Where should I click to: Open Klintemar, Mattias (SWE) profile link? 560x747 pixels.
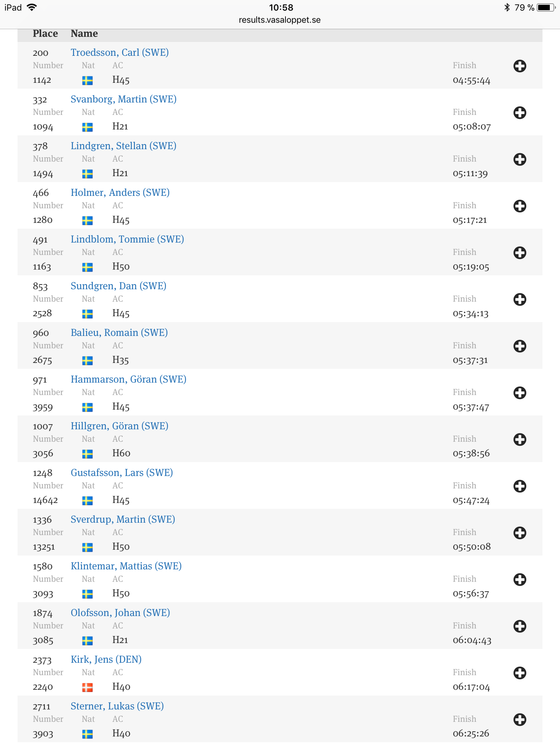[x=126, y=566]
